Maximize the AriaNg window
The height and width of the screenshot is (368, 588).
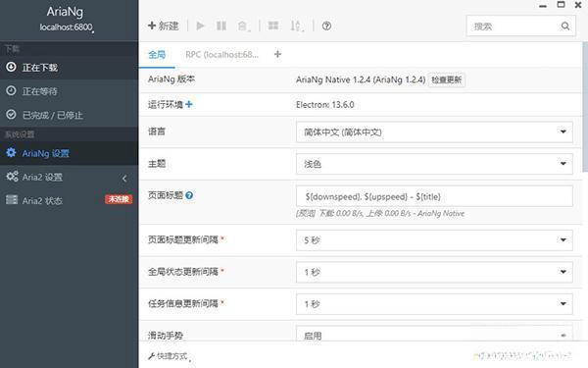(561, 5)
